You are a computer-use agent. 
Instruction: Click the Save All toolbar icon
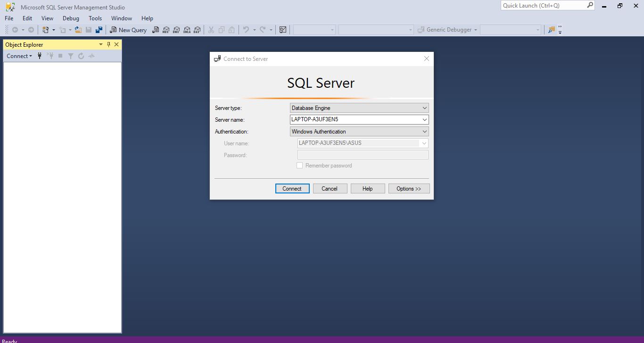[99, 29]
